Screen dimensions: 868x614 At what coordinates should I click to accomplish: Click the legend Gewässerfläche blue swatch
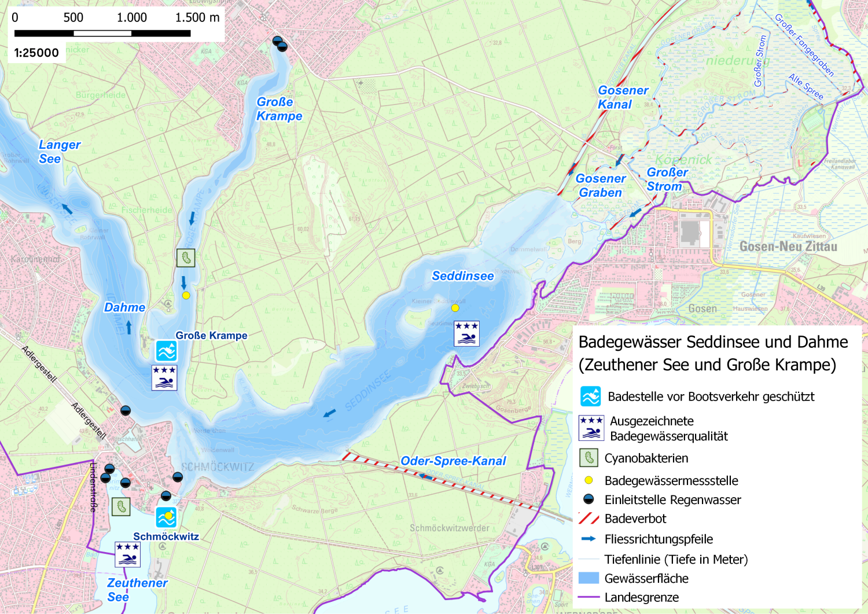589,578
